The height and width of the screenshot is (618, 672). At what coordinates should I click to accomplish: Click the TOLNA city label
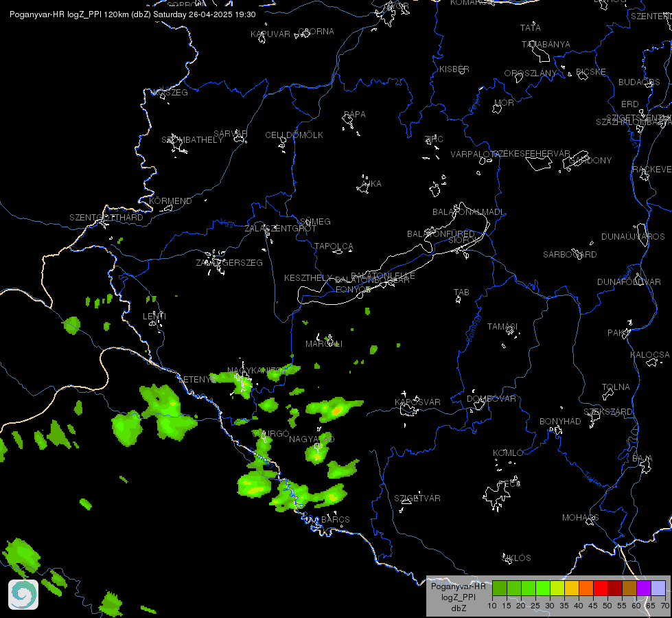[x=616, y=387]
